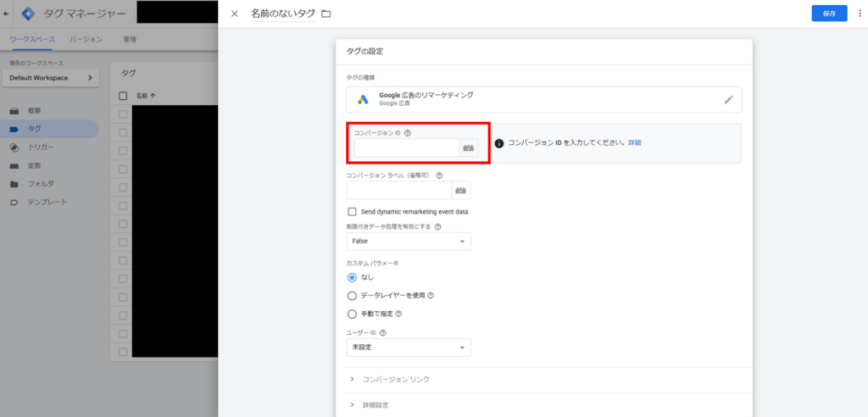Click the info icon before コンバージョン ID message
This screenshot has width=868, height=417.
coord(498,143)
